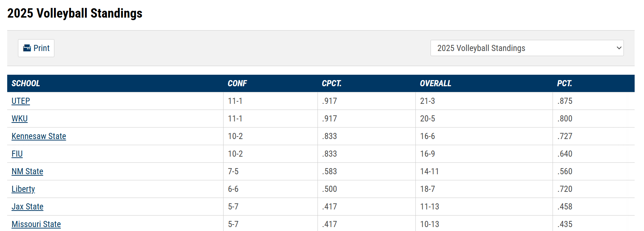Open the Jax State link

27,207
